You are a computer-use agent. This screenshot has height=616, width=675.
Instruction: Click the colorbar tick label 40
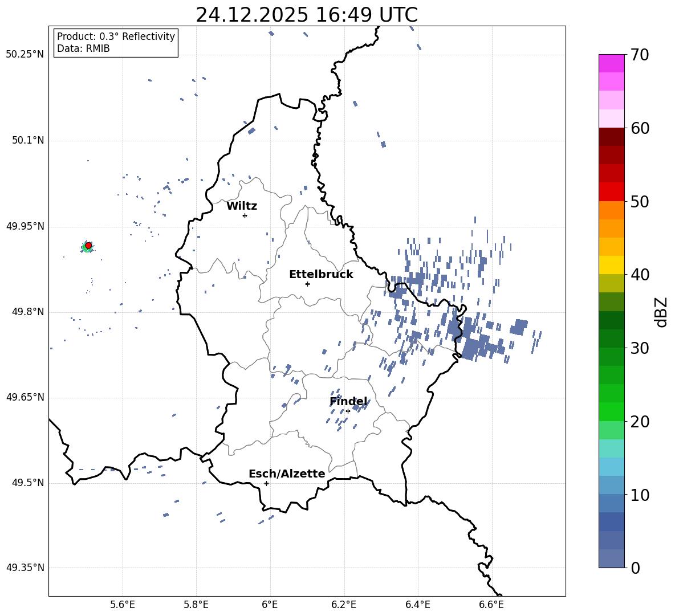tap(640, 275)
